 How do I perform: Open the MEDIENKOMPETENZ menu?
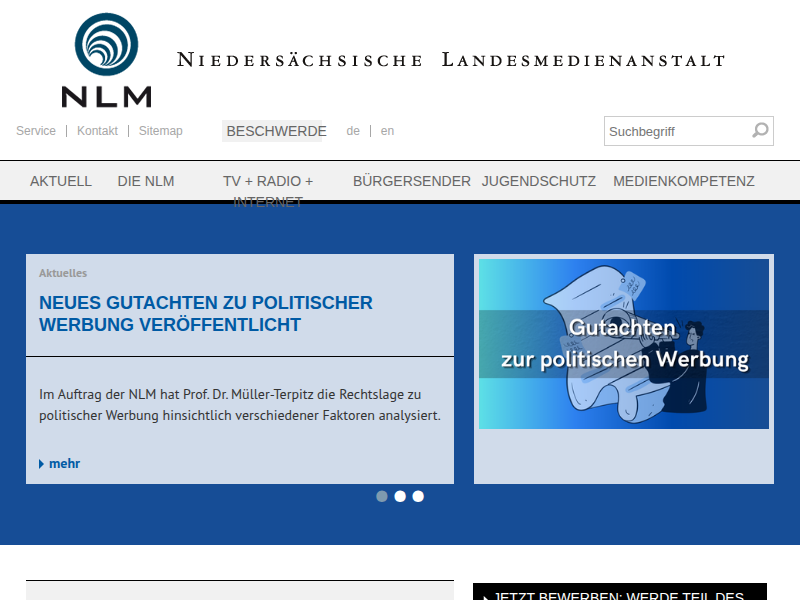pyautogui.click(x=684, y=181)
